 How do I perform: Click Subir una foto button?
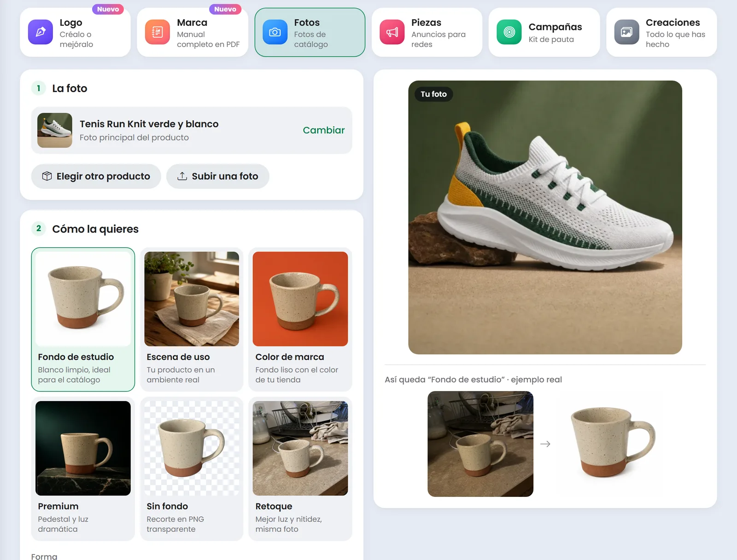tap(218, 176)
